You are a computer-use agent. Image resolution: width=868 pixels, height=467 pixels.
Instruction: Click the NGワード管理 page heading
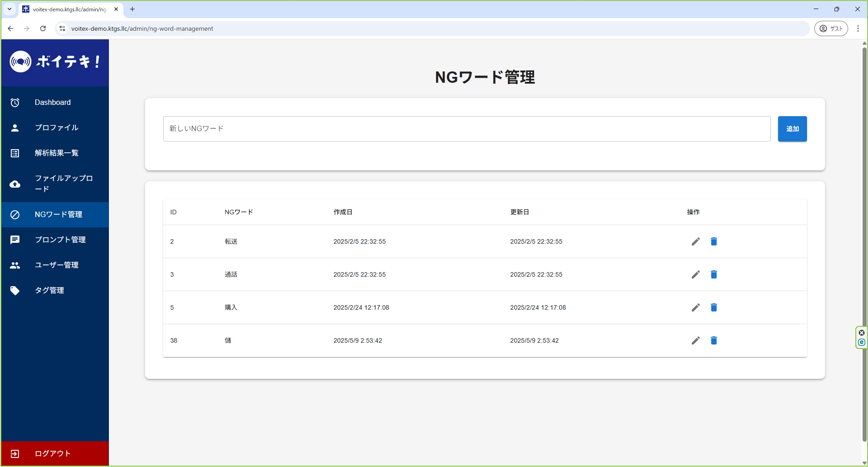click(x=485, y=77)
